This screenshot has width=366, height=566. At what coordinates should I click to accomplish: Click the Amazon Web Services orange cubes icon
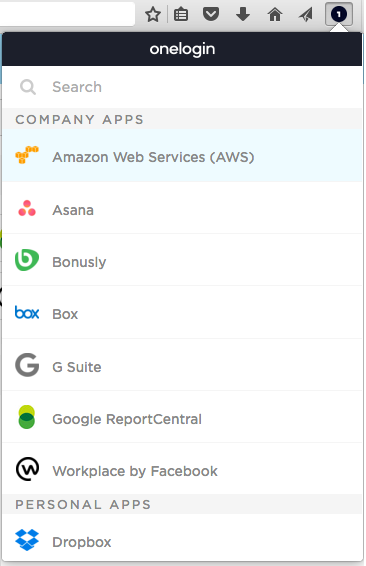(x=27, y=155)
